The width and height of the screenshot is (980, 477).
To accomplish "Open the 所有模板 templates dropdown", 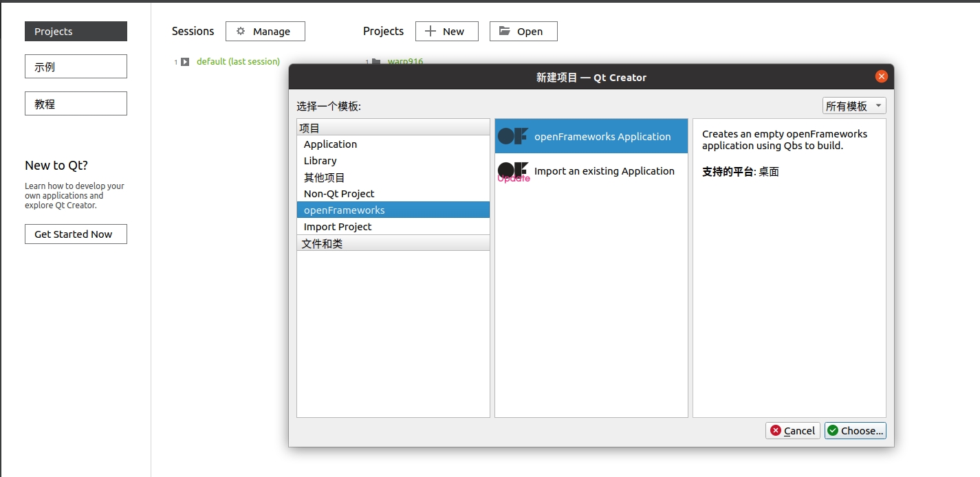I will 854,104.
